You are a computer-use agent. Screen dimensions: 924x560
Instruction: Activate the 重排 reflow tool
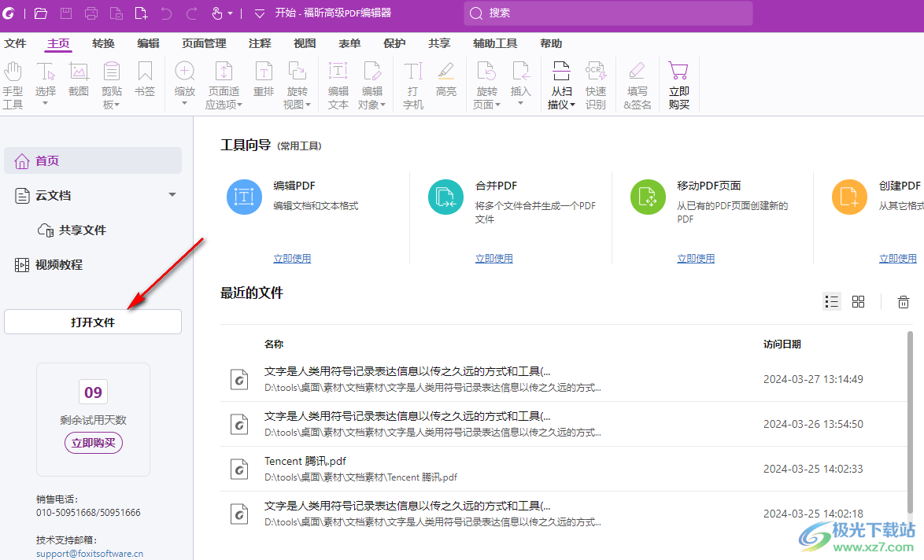[263, 83]
